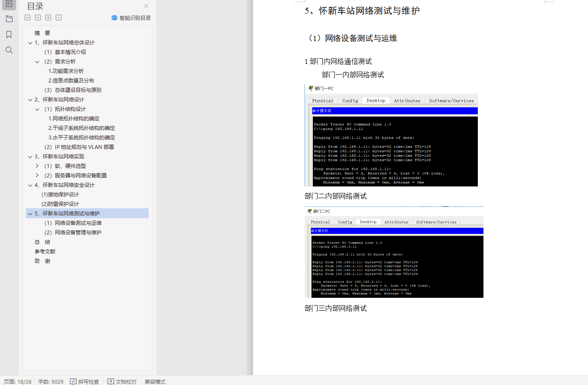Click the 部门一 PC ping screenshot image
The width and height of the screenshot is (588, 385).
391,136
